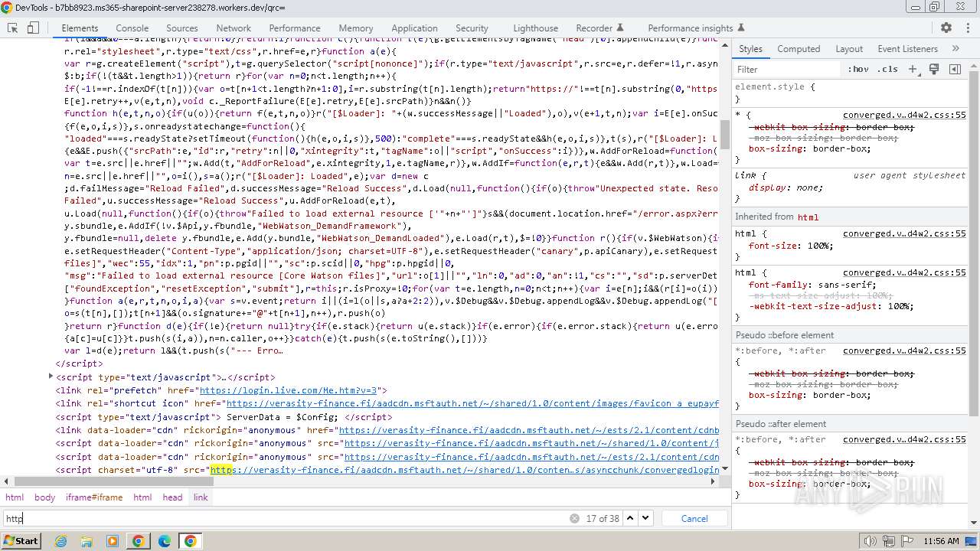
Task: Click the new style rule plus icon
Action: [913, 69]
